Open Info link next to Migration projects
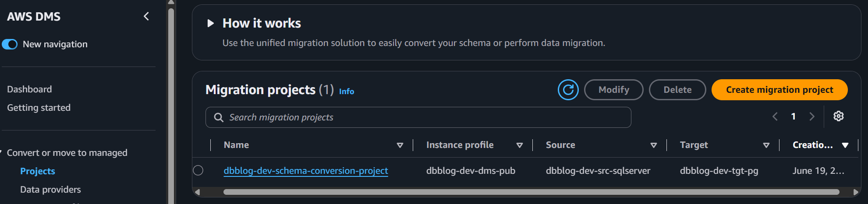Image resolution: width=868 pixels, height=204 pixels. click(x=347, y=91)
